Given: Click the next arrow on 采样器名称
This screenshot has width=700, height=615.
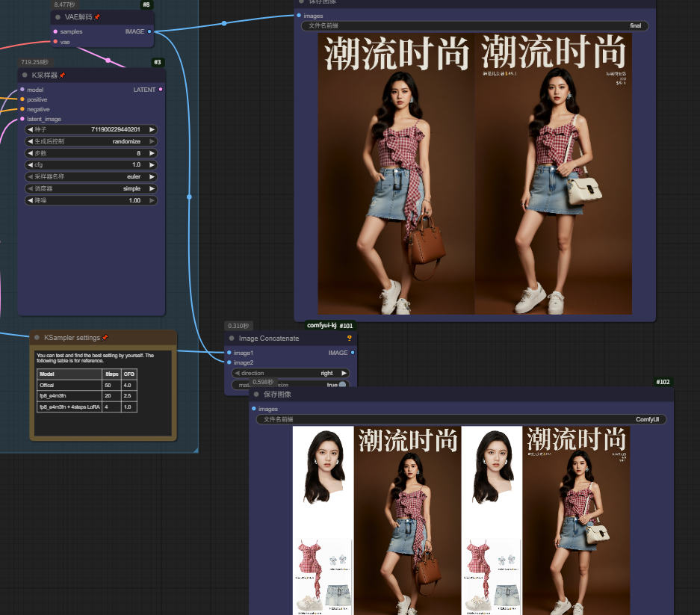Looking at the screenshot, I should point(152,177).
